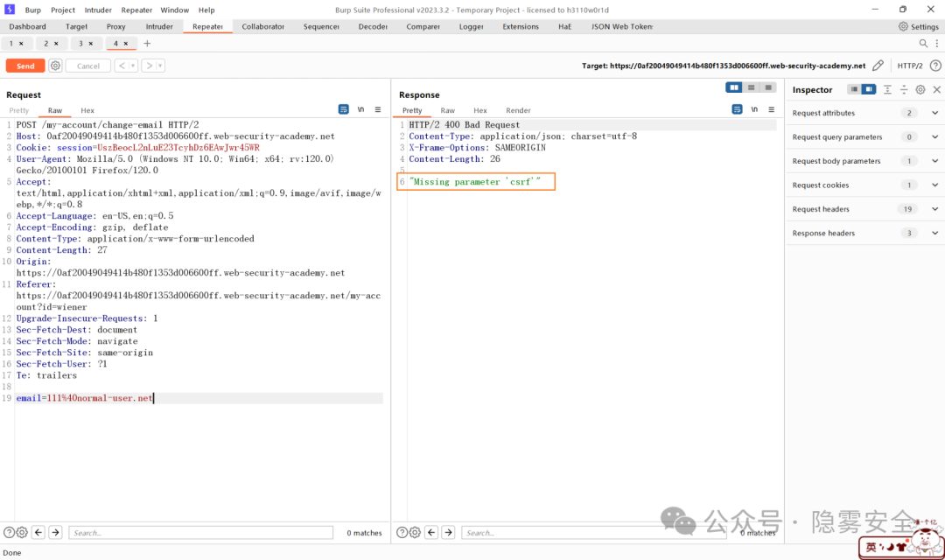Go to next request in history

[x=149, y=66]
